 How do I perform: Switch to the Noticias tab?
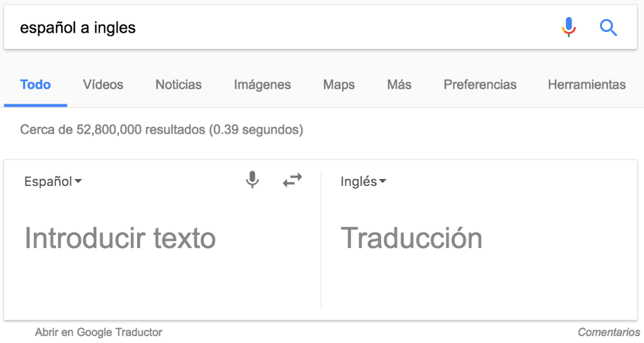179,85
